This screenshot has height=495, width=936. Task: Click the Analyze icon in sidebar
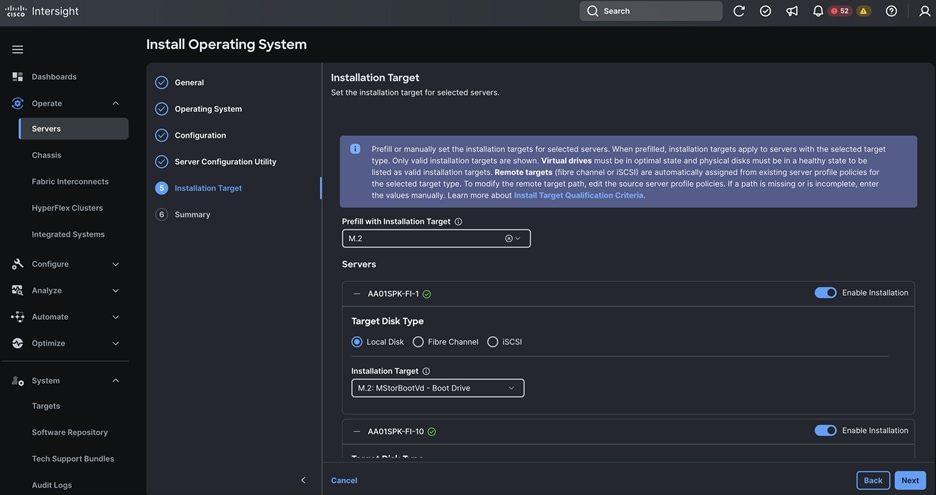pos(17,290)
